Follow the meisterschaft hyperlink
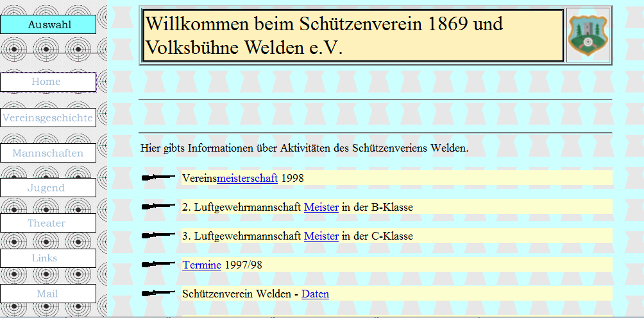Image resolution: width=644 pixels, height=318 pixels. [x=247, y=178]
